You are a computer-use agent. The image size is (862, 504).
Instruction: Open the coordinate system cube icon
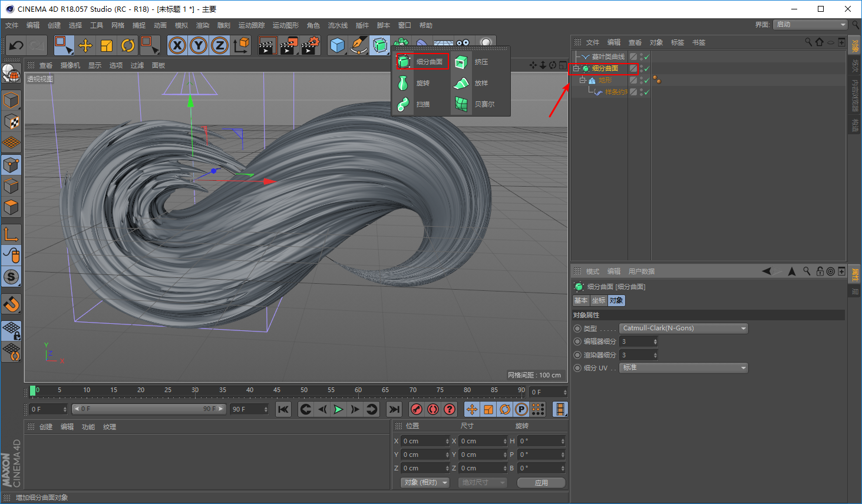[241, 45]
